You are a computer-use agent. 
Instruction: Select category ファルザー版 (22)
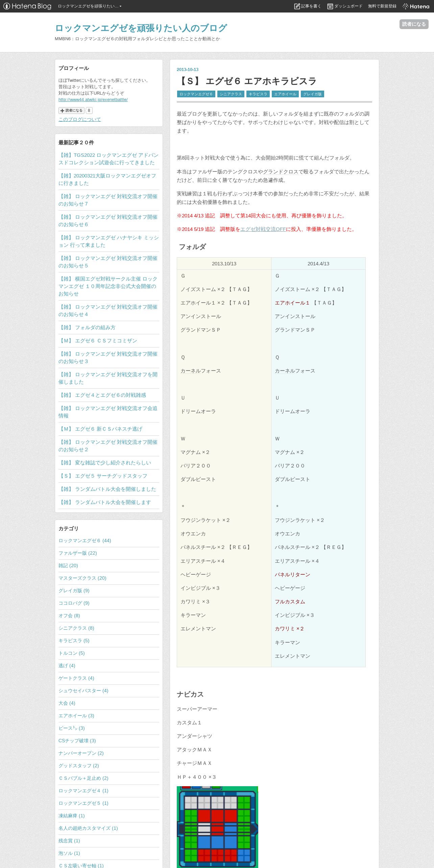point(78,553)
